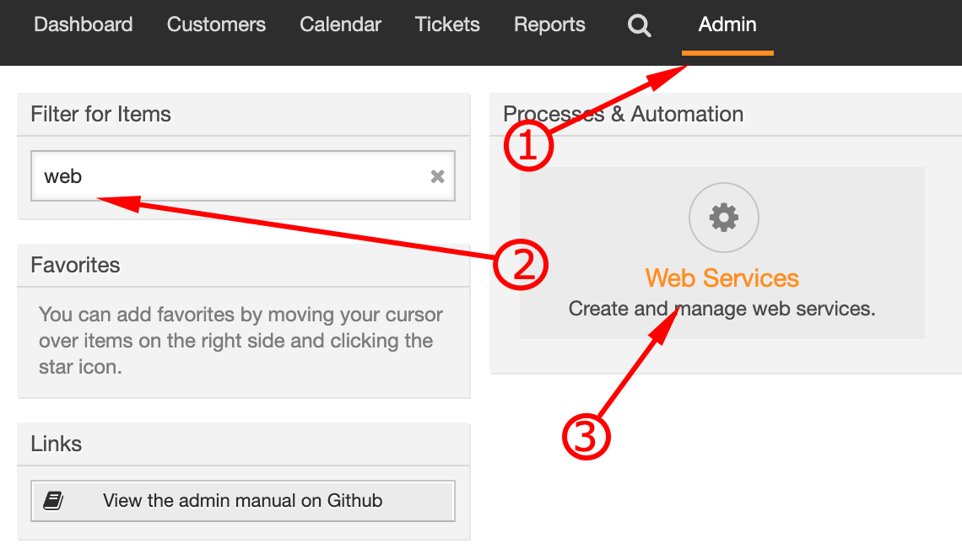Clear the filter using the x icon
Screen dimensions: 962x560
tap(437, 175)
